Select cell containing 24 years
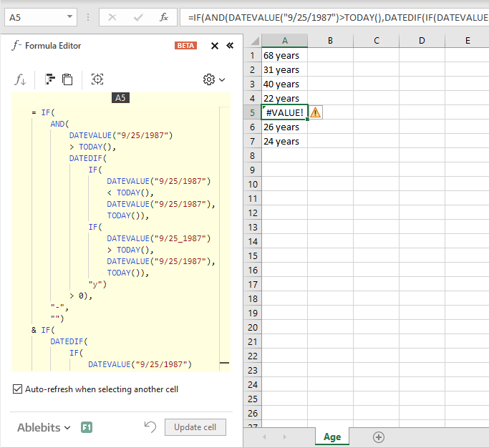 click(284, 141)
